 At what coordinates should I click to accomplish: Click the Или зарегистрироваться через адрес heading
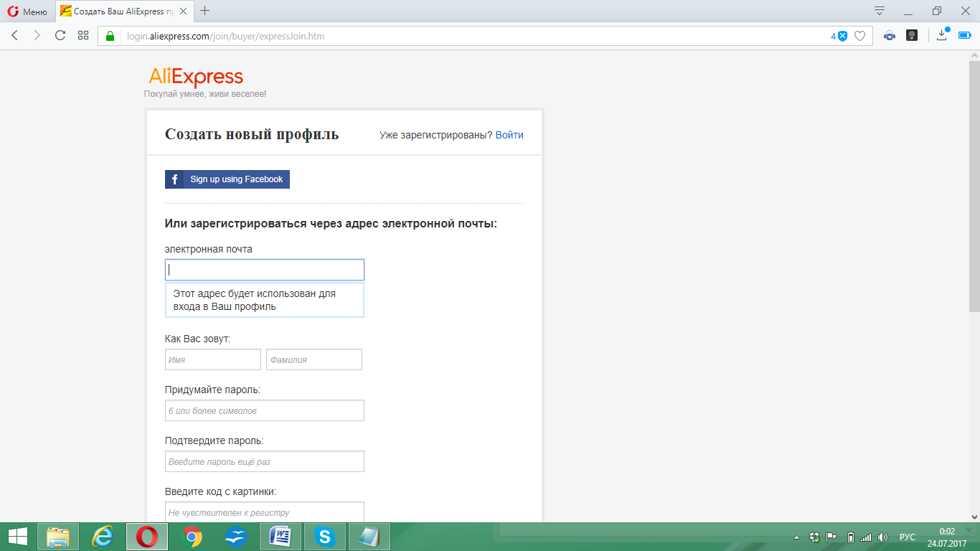331,224
